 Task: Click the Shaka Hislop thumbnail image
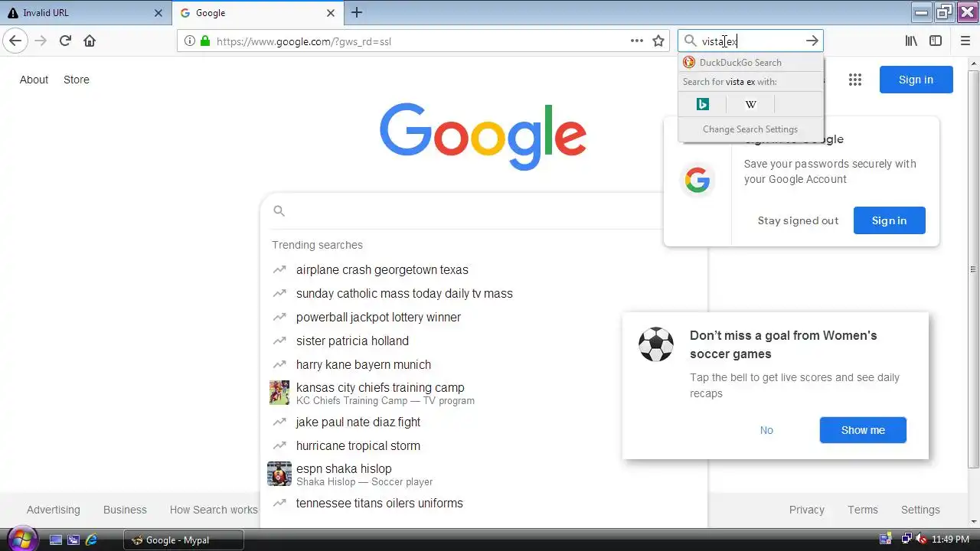[x=279, y=474]
